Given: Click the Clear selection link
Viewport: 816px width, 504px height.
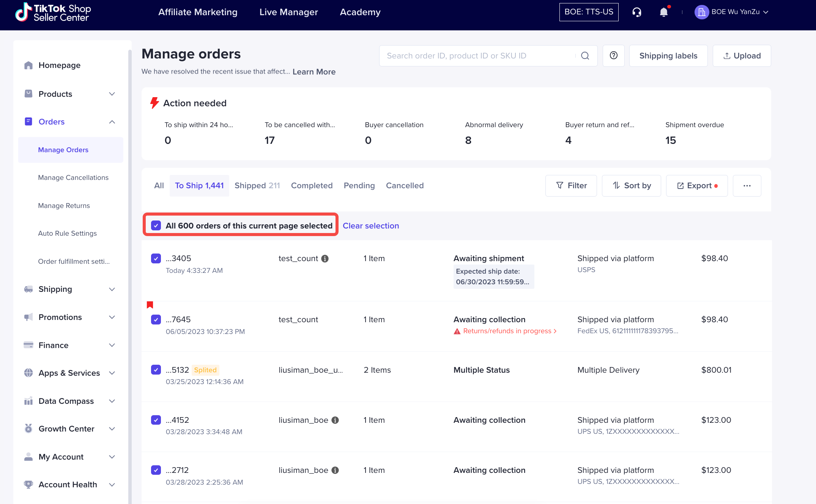Looking at the screenshot, I should point(371,226).
